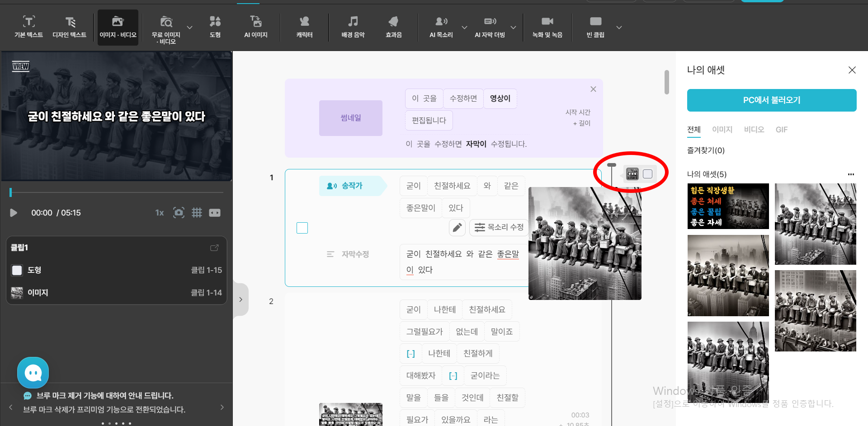Open the AI 목소리 tool
This screenshot has height=426, width=868.
pos(441,27)
